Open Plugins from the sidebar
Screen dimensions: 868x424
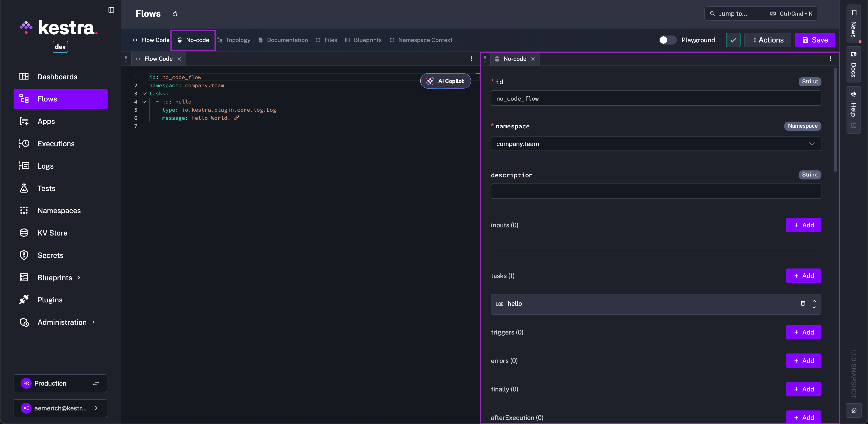[50, 299]
